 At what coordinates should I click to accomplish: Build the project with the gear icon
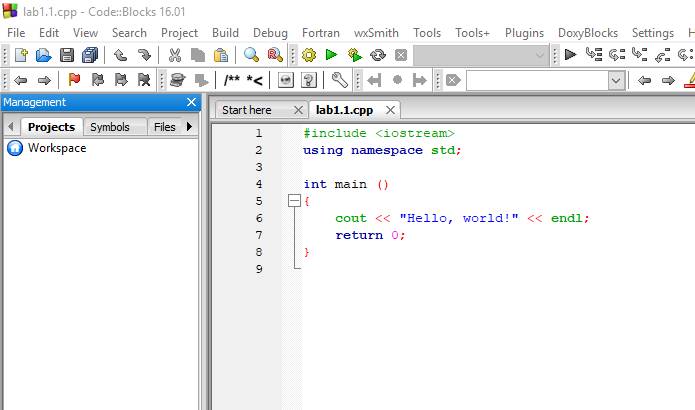pos(309,55)
